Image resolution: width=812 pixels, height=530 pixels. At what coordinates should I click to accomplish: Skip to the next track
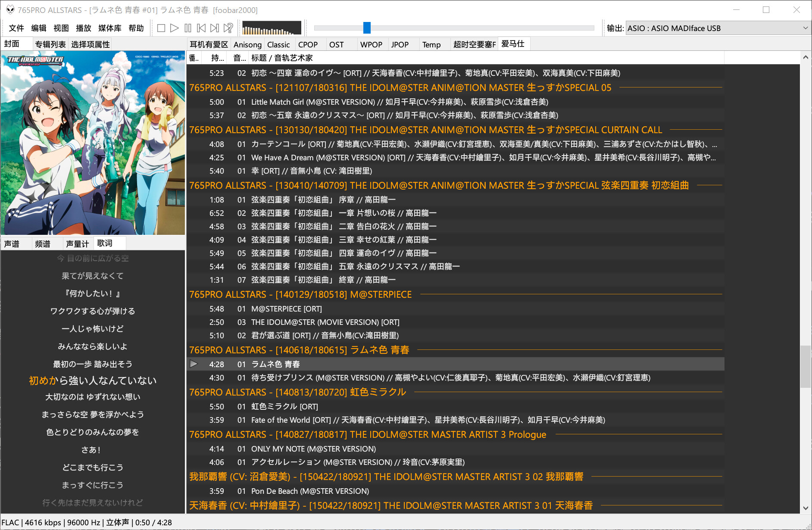tap(215, 28)
